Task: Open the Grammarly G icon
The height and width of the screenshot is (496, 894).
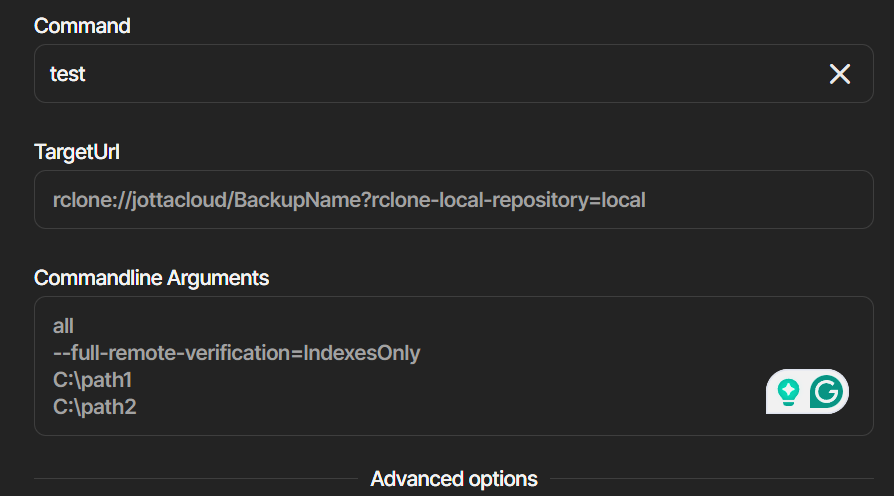Action: (826, 392)
